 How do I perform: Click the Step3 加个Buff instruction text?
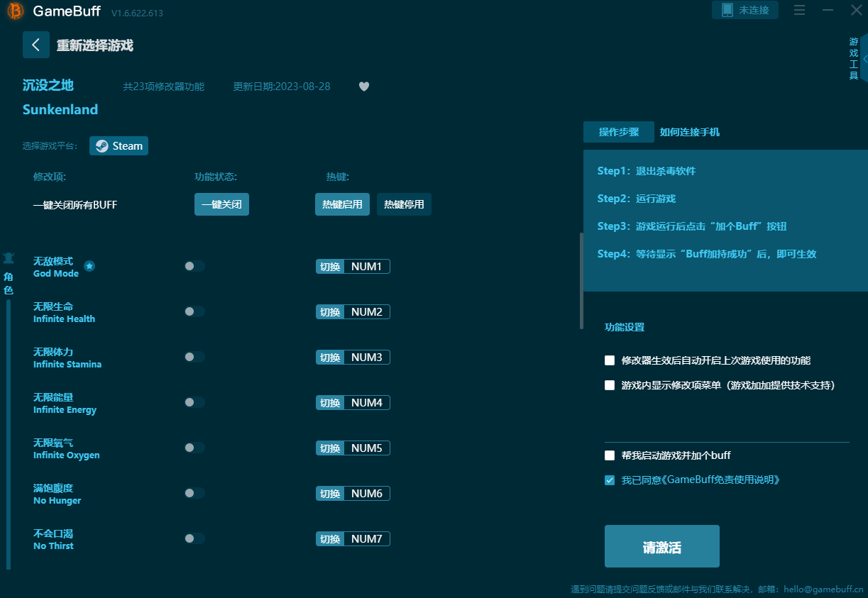(692, 226)
